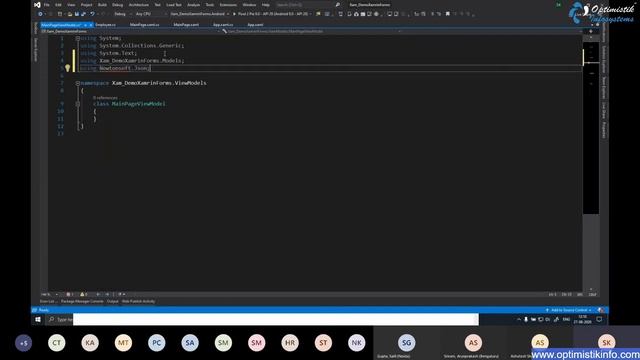This screenshot has width=640, height=360.
Task: Open the Build menu
Action: 102,5
